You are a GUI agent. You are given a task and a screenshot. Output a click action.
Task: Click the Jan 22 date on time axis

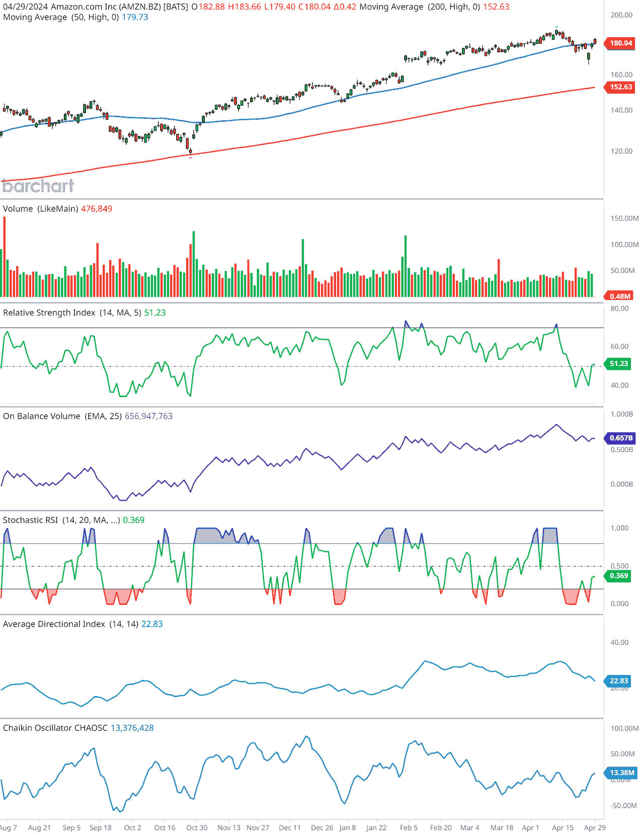376,827
